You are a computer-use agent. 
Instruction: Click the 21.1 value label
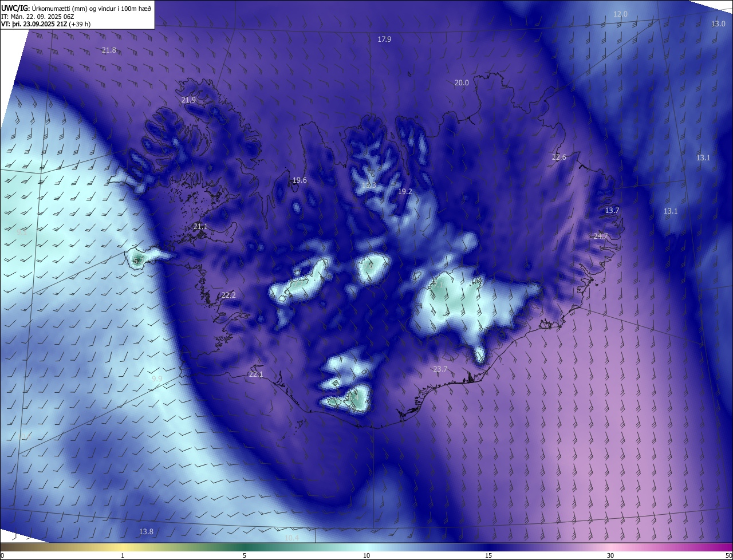point(200,227)
